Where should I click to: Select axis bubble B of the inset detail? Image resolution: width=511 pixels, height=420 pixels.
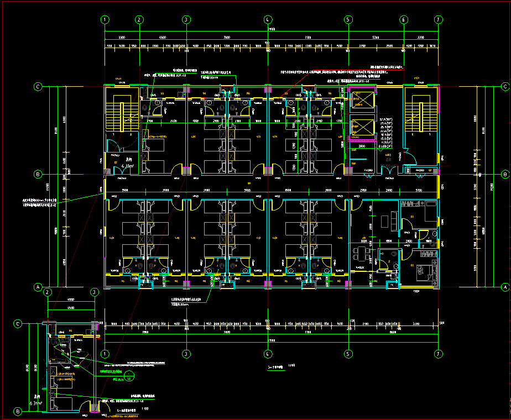pyautogui.click(x=18, y=412)
